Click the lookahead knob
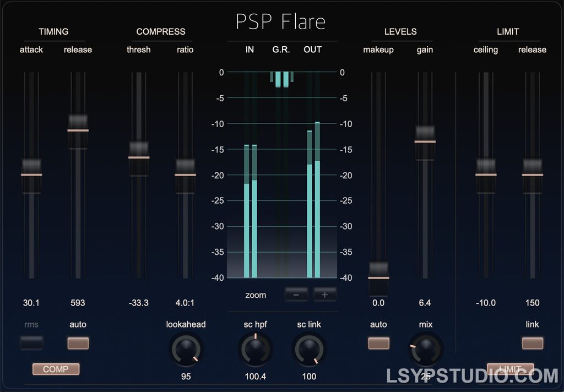The image size is (564, 392). (186, 349)
